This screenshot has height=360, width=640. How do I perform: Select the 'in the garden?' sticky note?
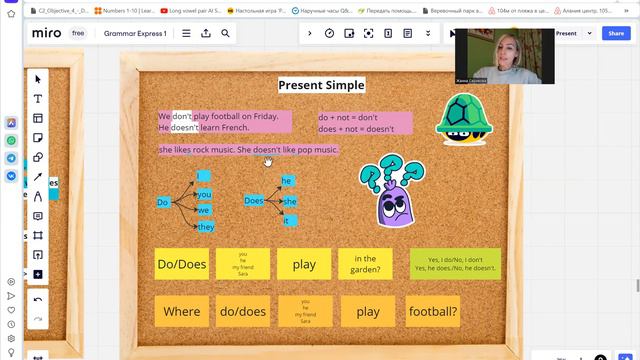pos(365,264)
